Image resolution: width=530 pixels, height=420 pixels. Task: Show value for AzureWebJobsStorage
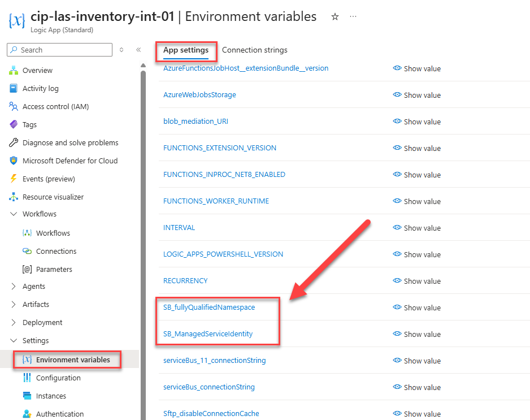(416, 95)
